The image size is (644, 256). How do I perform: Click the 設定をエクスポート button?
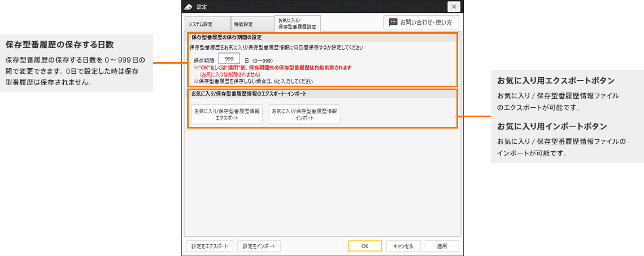(210, 246)
